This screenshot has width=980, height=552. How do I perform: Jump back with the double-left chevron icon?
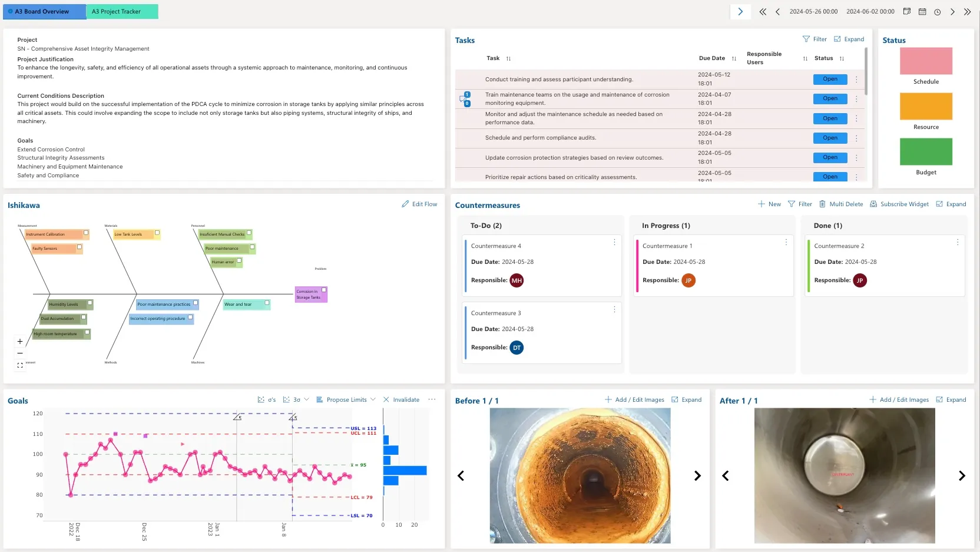pyautogui.click(x=763, y=12)
